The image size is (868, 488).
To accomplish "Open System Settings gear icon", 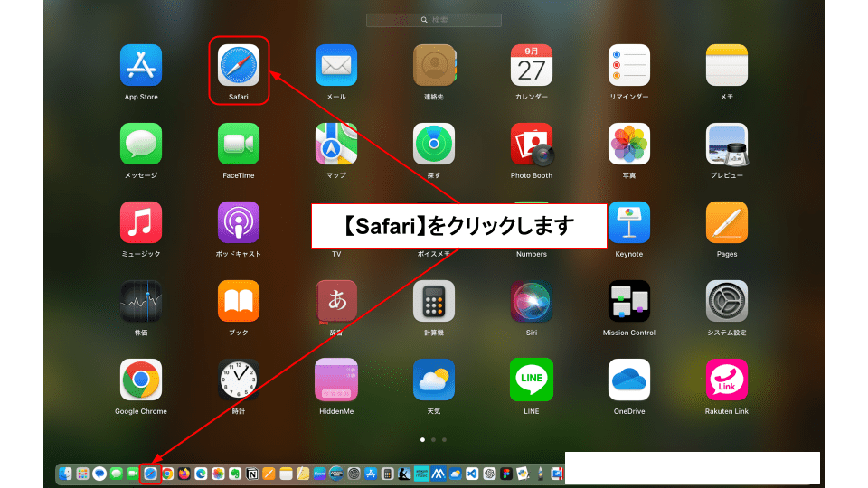I will [x=727, y=302].
